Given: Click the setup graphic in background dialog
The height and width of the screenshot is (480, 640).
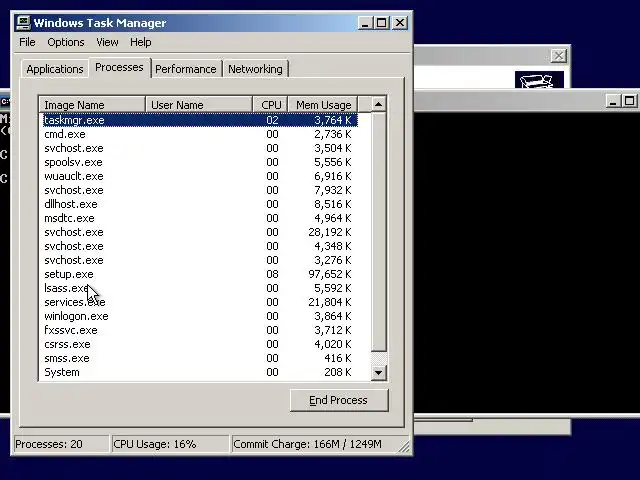Looking at the screenshot, I should tap(539, 80).
